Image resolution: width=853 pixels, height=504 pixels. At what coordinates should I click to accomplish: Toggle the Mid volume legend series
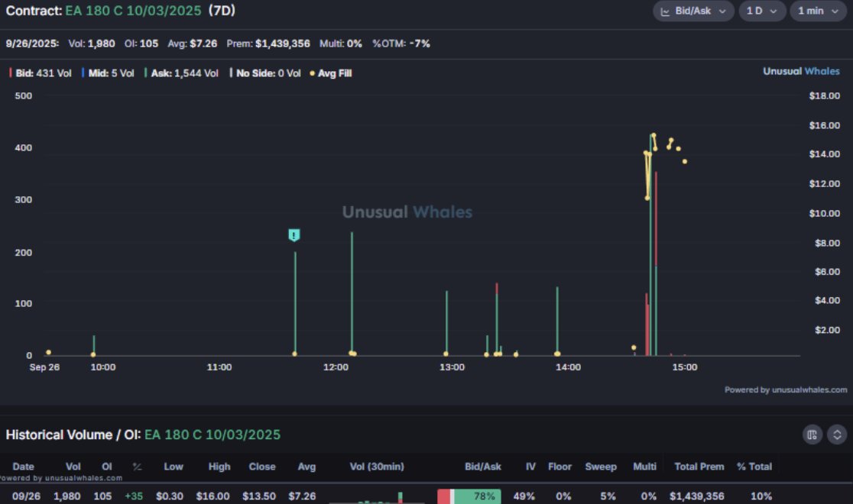tap(110, 73)
